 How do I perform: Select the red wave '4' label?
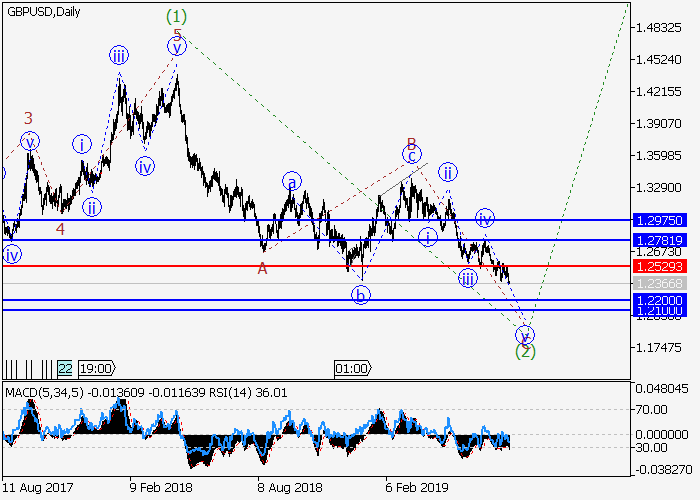click(61, 230)
